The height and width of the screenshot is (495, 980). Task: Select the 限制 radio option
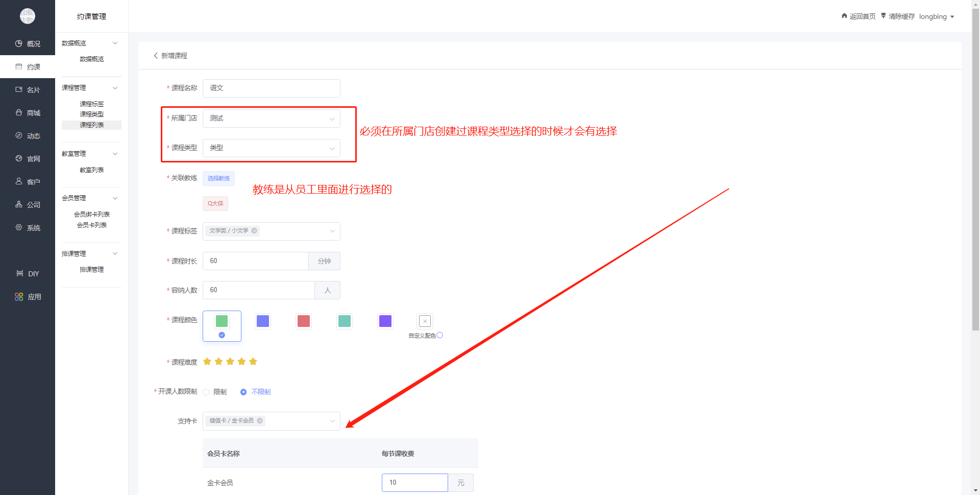tap(206, 392)
